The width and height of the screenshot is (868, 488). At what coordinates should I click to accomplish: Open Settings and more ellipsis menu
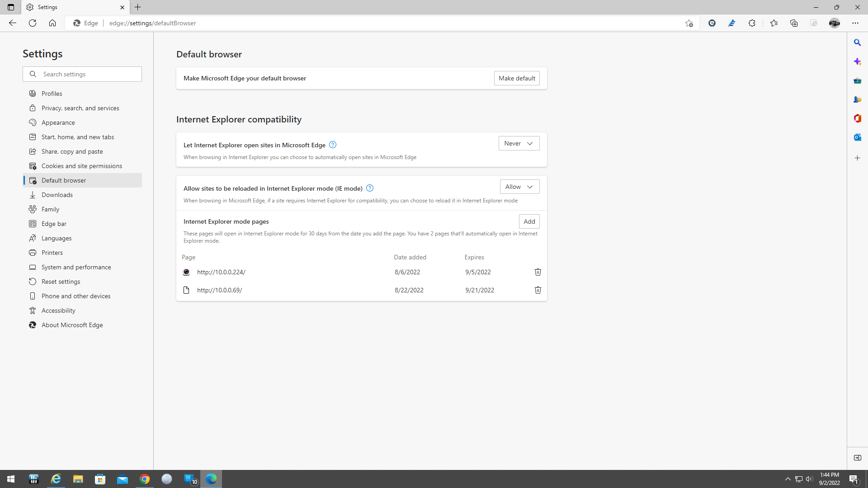click(855, 23)
